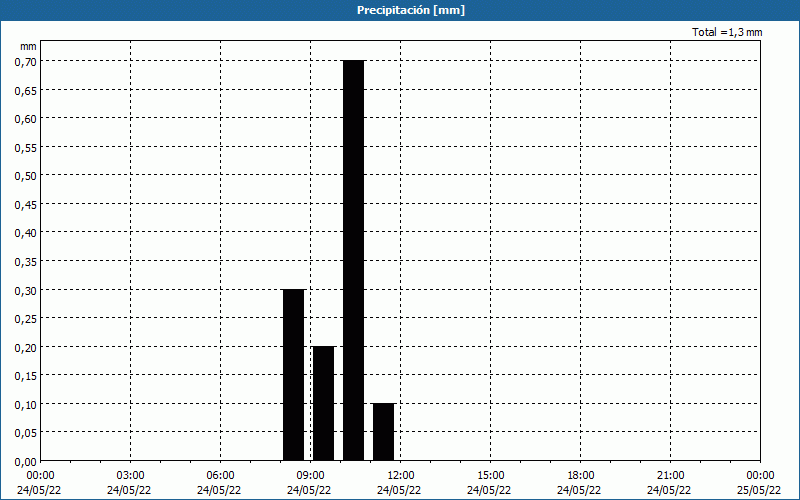
Task: Click the 0,00 y-axis label
Action: [x=25, y=462]
